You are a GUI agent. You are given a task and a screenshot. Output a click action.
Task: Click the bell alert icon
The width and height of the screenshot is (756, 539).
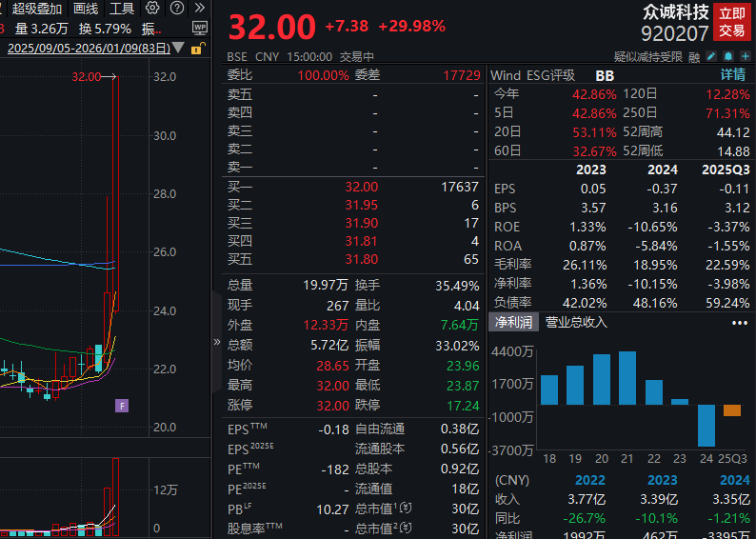728,56
